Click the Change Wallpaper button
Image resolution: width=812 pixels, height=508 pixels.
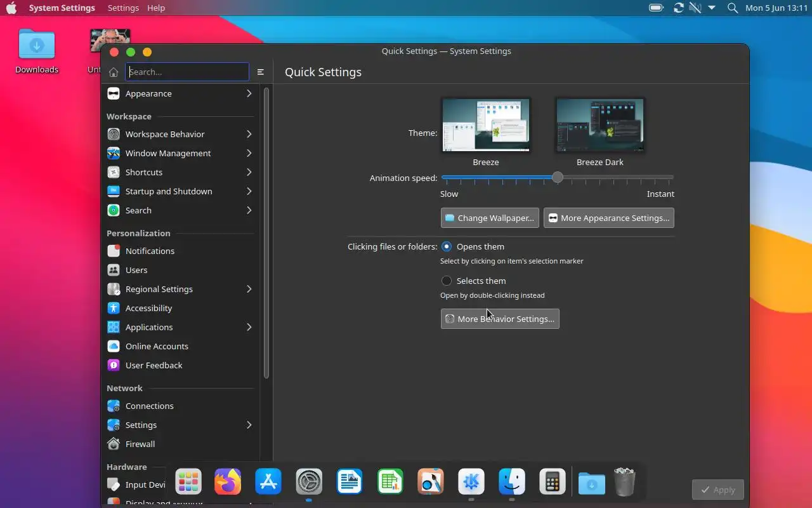tap(490, 218)
